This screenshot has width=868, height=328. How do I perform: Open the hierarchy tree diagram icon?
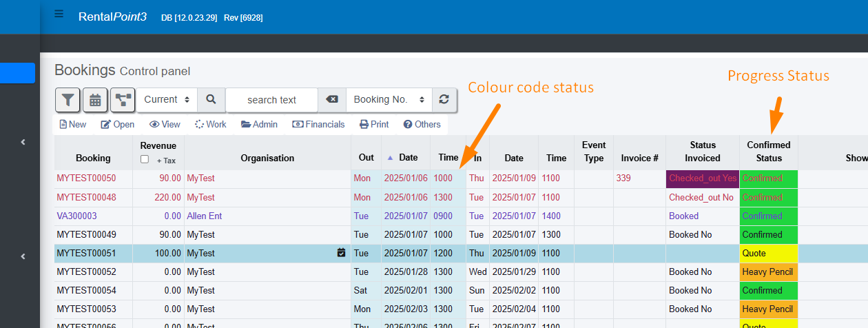[123, 100]
